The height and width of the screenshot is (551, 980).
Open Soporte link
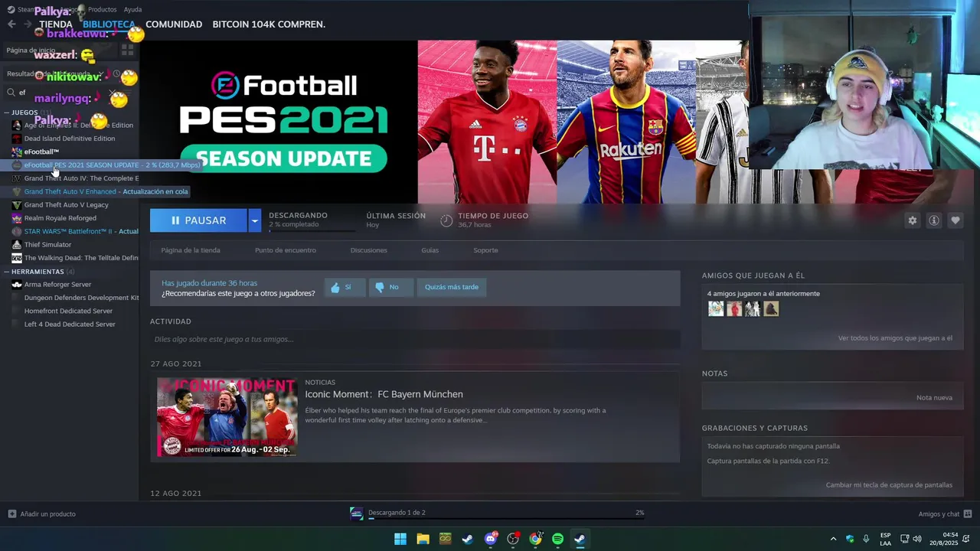[485, 250]
